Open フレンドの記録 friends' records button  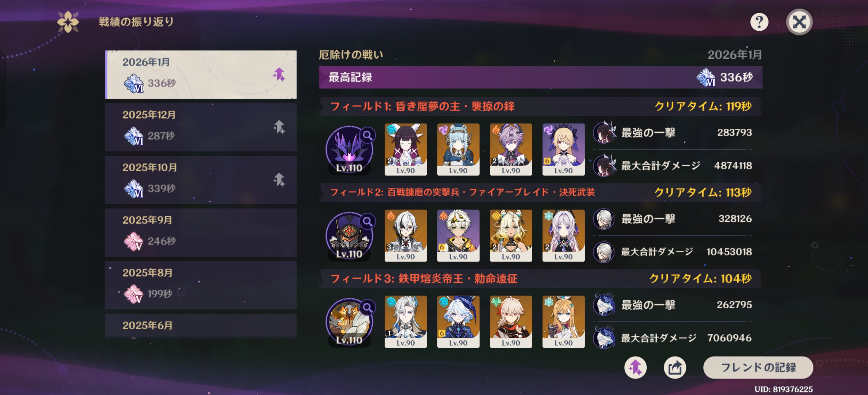point(758,368)
